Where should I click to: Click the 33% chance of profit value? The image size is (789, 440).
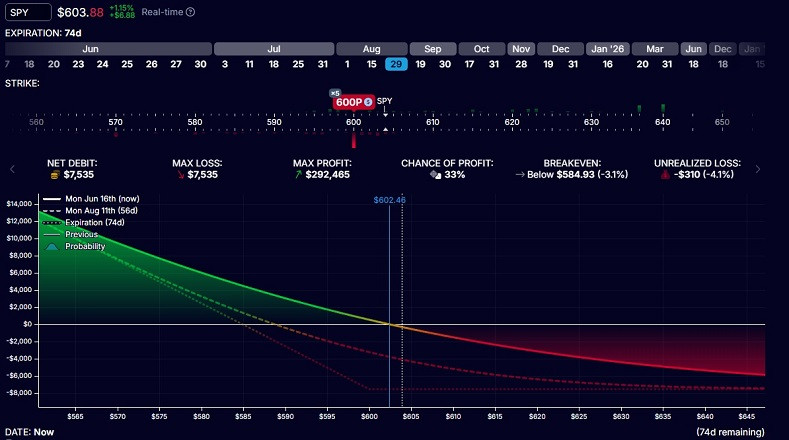click(x=455, y=175)
